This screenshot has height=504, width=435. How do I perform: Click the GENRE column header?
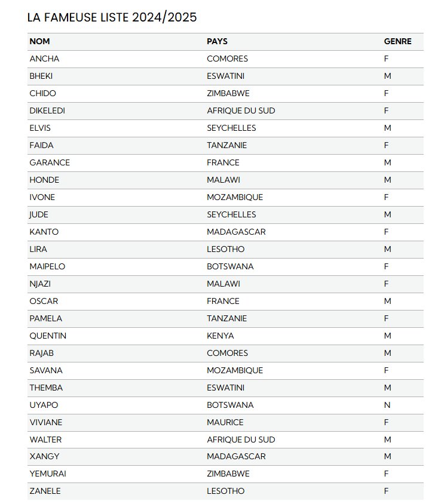(x=398, y=41)
